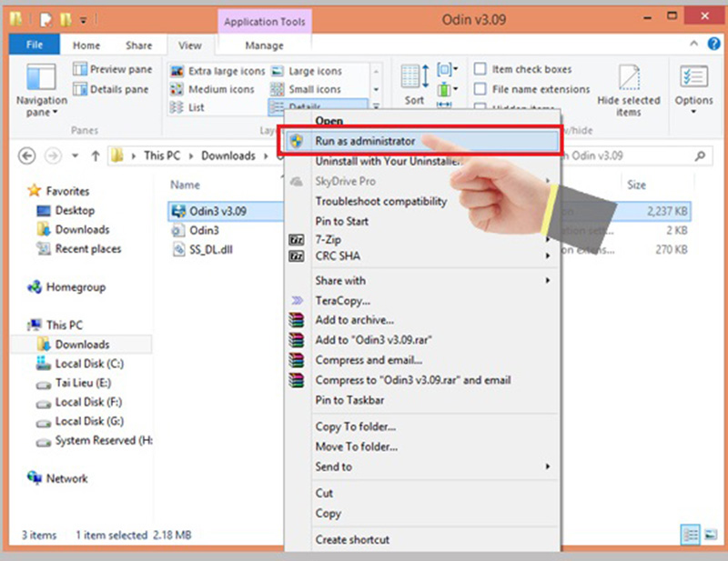Select the SS_DL.dll file

click(x=207, y=250)
